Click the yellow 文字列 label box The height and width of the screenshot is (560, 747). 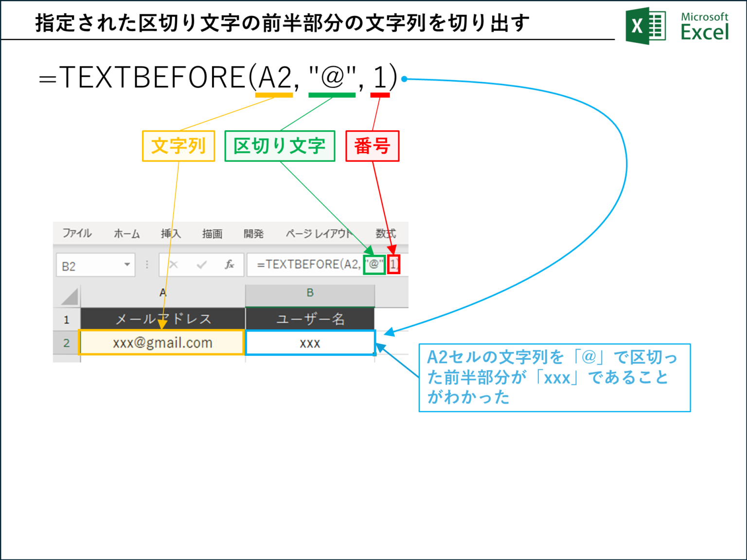(x=178, y=146)
